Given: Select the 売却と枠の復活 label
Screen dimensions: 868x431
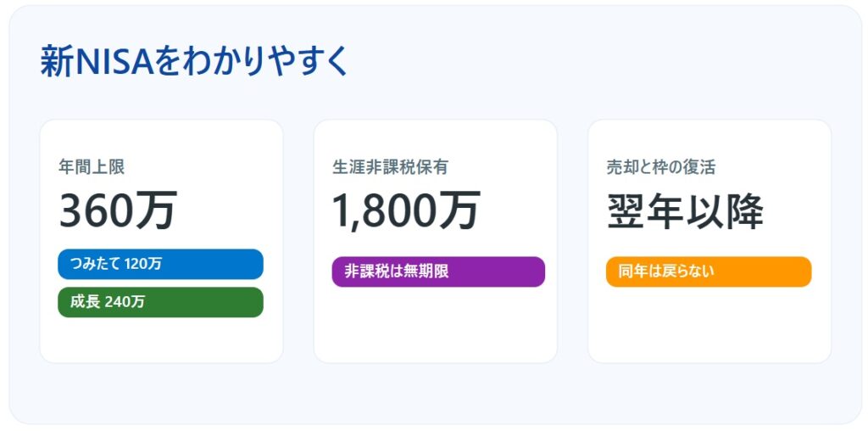Looking at the screenshot, I should 661,167.
